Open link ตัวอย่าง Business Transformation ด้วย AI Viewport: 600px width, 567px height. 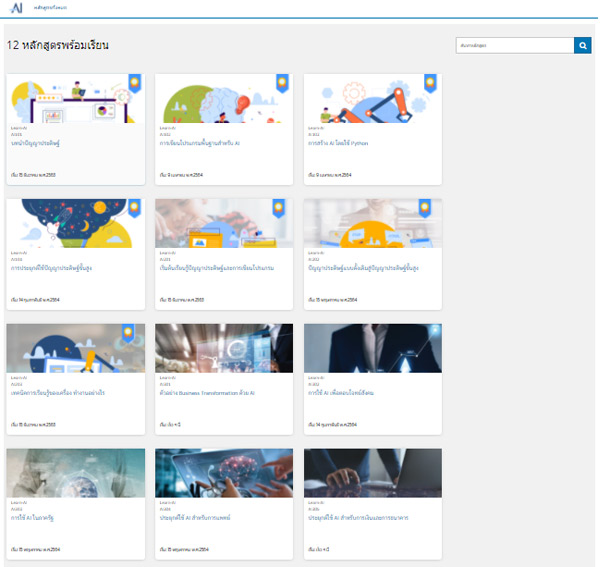pyautogui.click(x=208, y=393)
